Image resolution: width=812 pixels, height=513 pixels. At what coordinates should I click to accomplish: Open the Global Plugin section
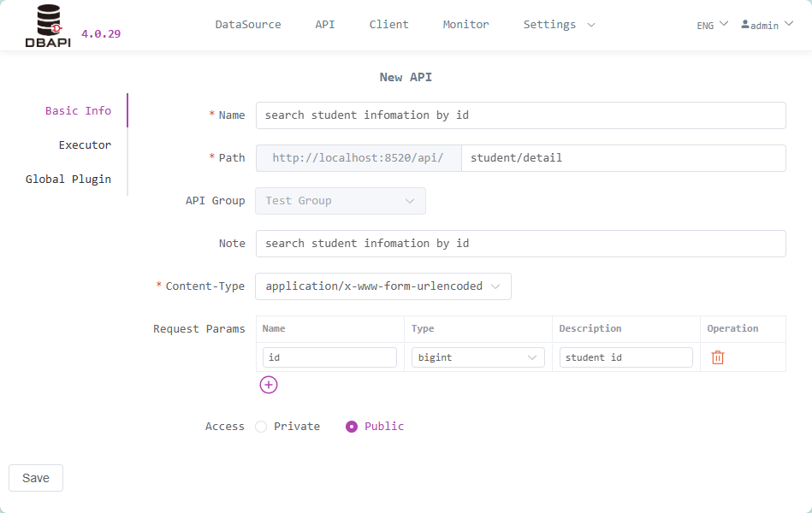tap(68, 179)
